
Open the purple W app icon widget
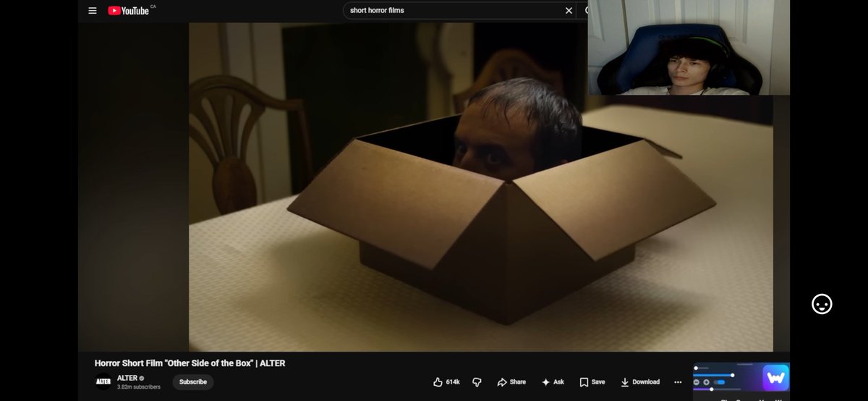(x=775, y=378)
